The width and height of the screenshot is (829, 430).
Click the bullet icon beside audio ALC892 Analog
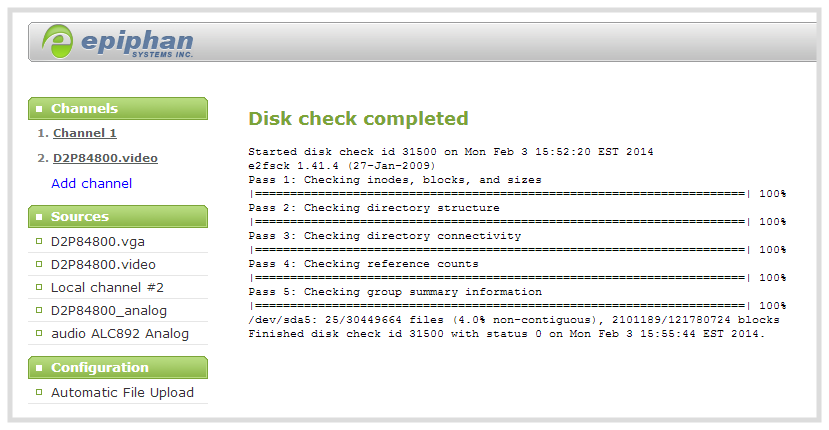pyautogui.click(x=39, y=333)
